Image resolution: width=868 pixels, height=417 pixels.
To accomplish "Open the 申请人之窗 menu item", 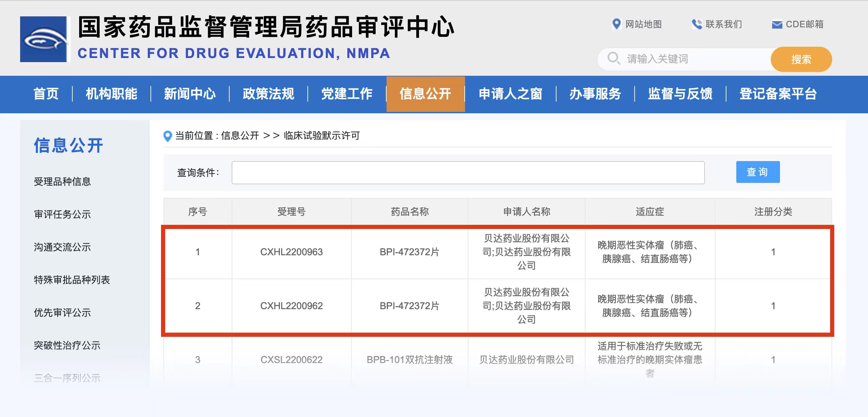I will 510,94.
